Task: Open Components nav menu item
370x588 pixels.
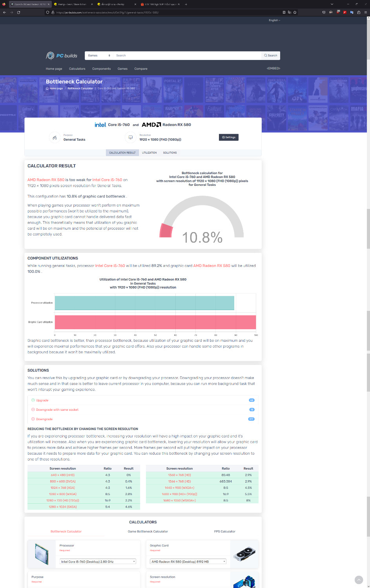Action: pos(102,69)
